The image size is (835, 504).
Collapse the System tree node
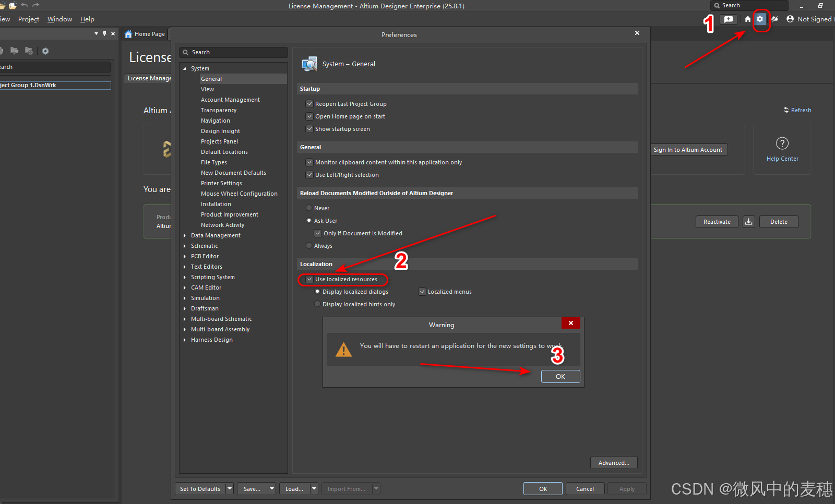(x=184, y=68)
